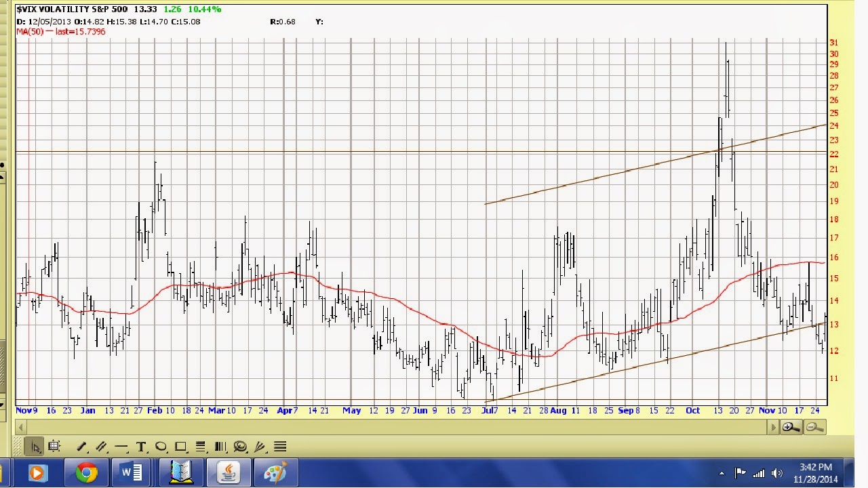Click the clock showing 3:42 PM
This screenshot has width=868, height=488.
pos(816,467)
